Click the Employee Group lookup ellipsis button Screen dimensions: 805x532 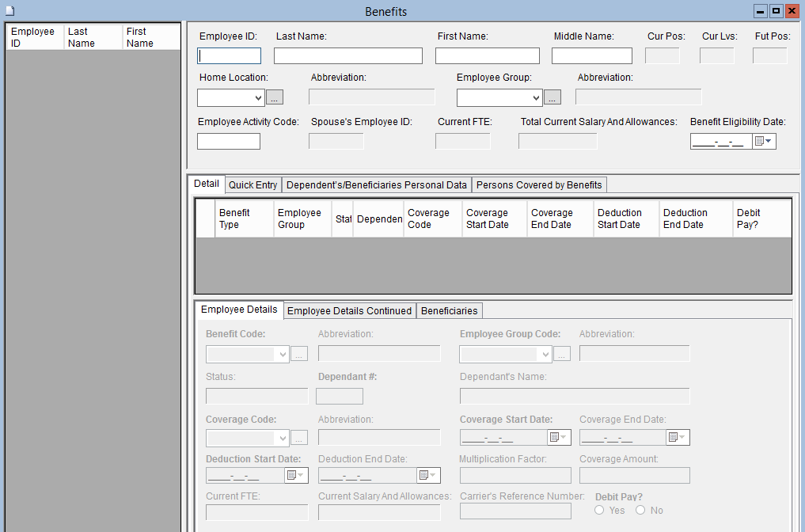click(x=552, y=97)
